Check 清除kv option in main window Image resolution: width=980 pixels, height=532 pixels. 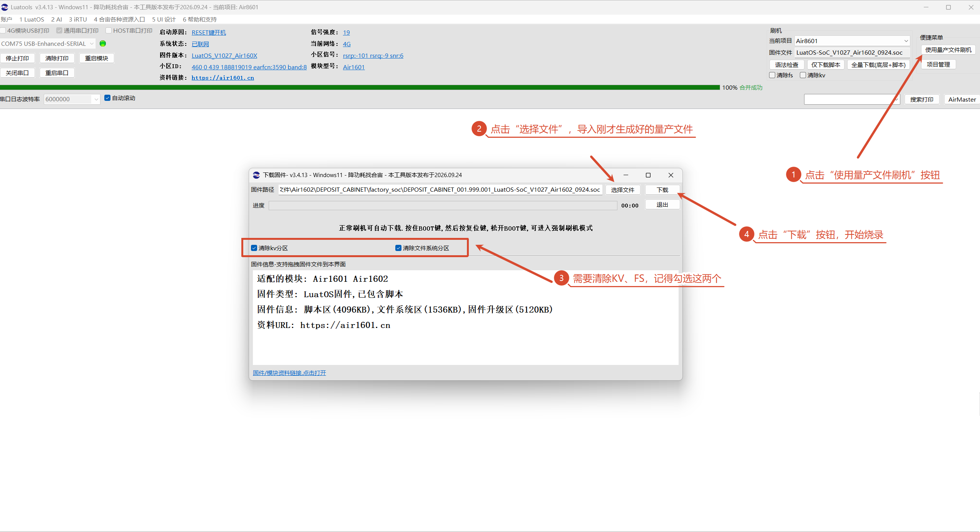(803, 75)
